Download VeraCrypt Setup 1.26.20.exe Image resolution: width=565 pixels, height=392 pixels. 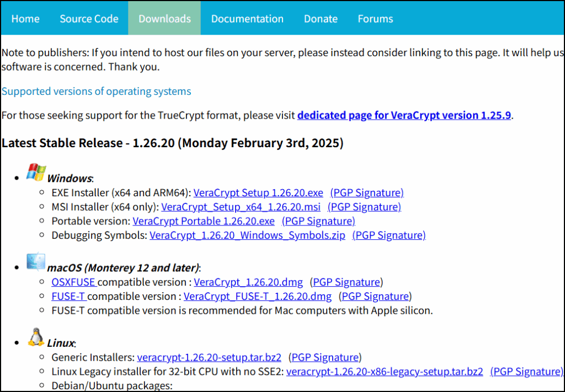tap(258, 193)
